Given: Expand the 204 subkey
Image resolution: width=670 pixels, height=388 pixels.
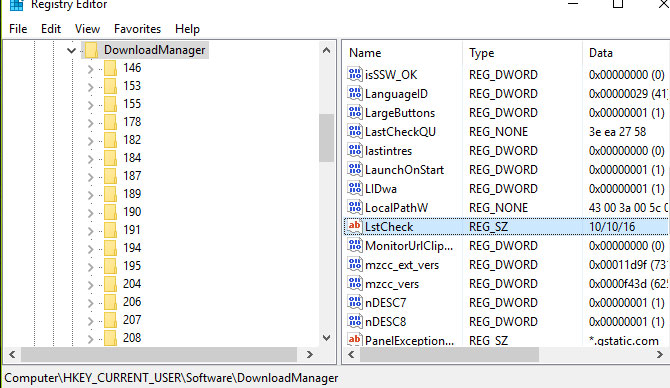Looking at the screenshot, I should click(90, 284).
